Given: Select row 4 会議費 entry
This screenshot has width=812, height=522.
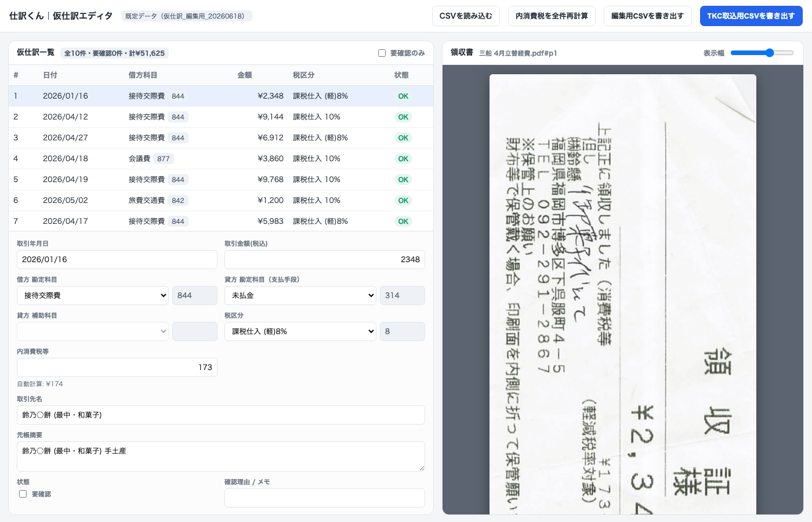Looking at the screenshot, I should [x=221, y=159].
